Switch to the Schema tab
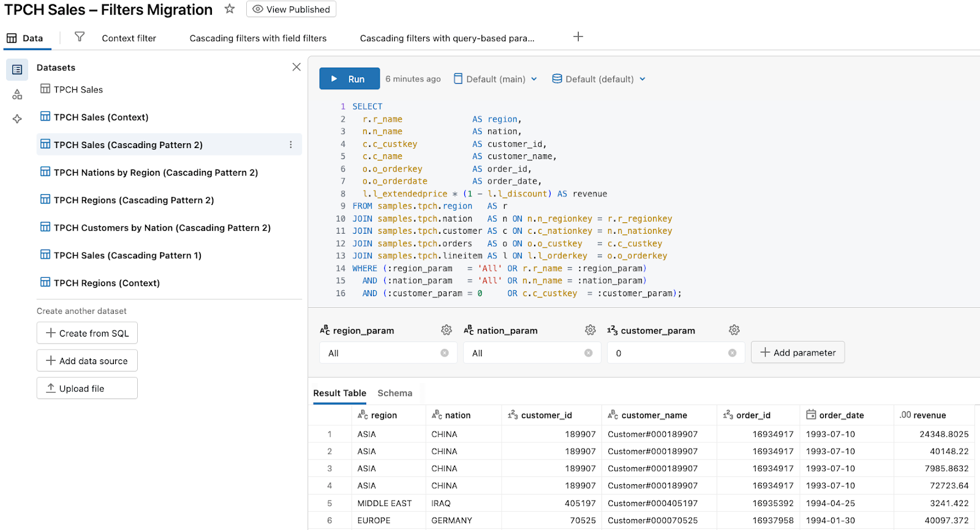The height and width of the screenshot is (530, 980). [395, 393]
